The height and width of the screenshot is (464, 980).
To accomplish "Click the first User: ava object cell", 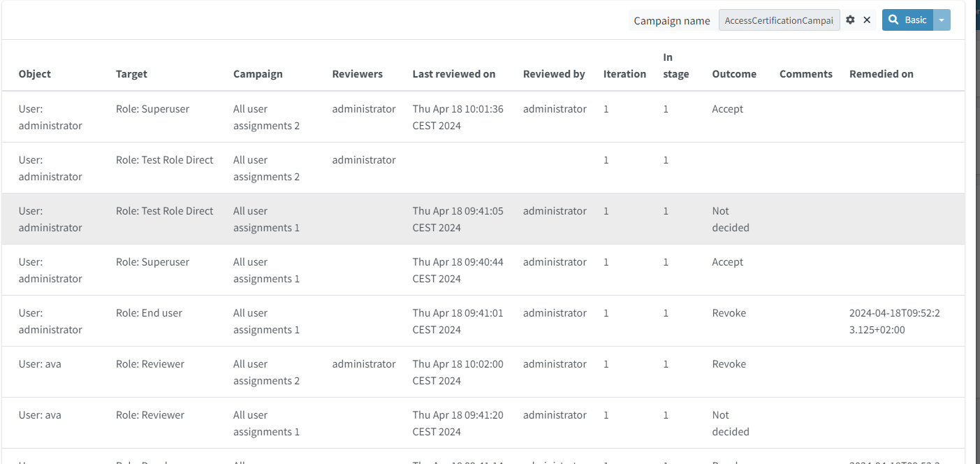I will coord(40,364).
